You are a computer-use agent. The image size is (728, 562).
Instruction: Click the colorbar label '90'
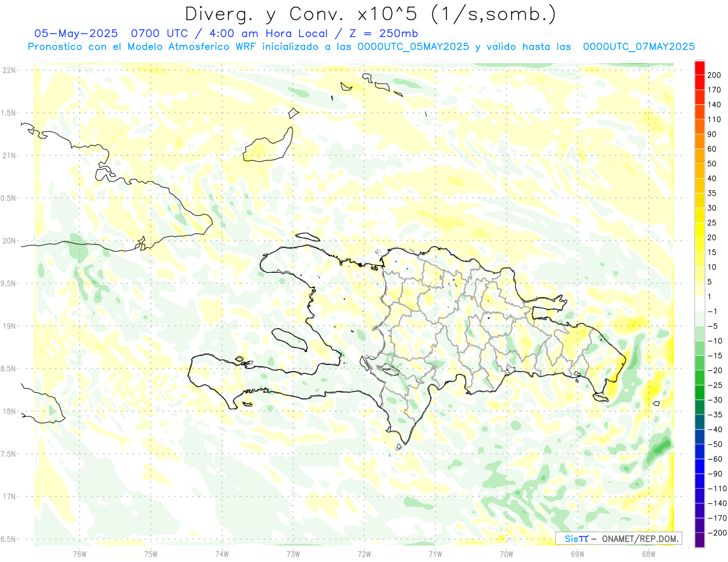(713, 134)
